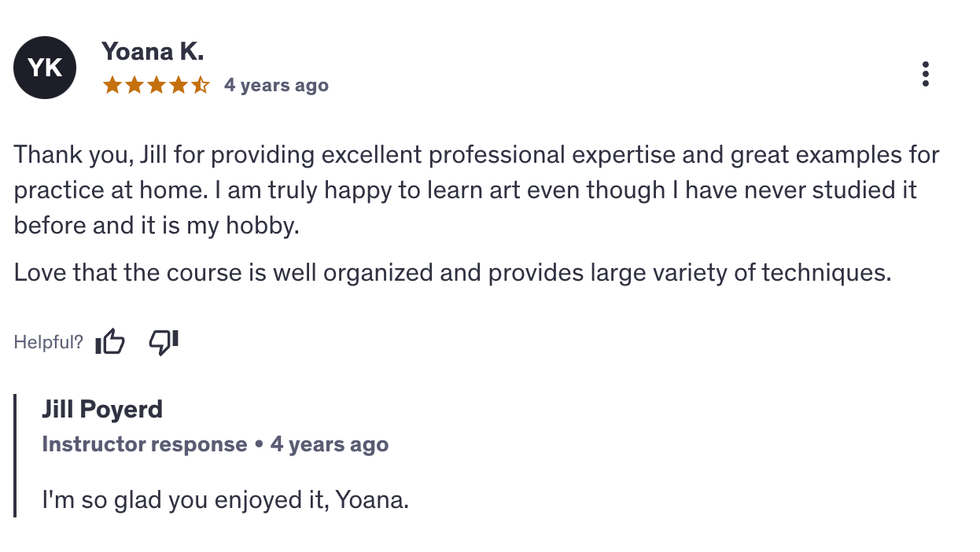
Task: Open the three-dot review options menu
Action: pyautogui.click(x=926, y=74)
